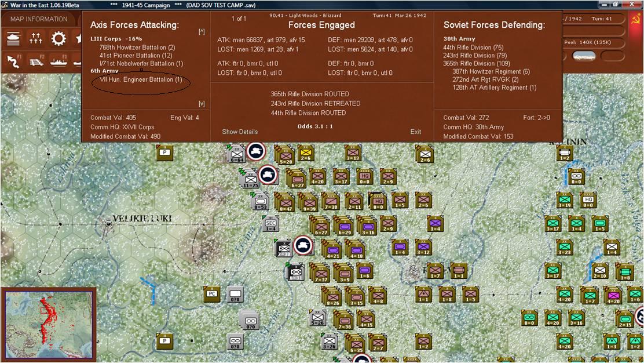
Task: Select the Soviet 7=37 rifle stack
Action: click(x=321, y=274)
